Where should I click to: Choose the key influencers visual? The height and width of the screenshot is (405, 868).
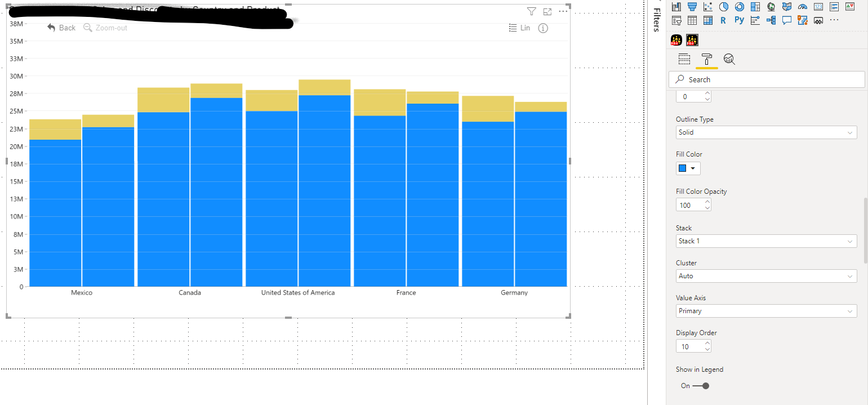(755, 20)
